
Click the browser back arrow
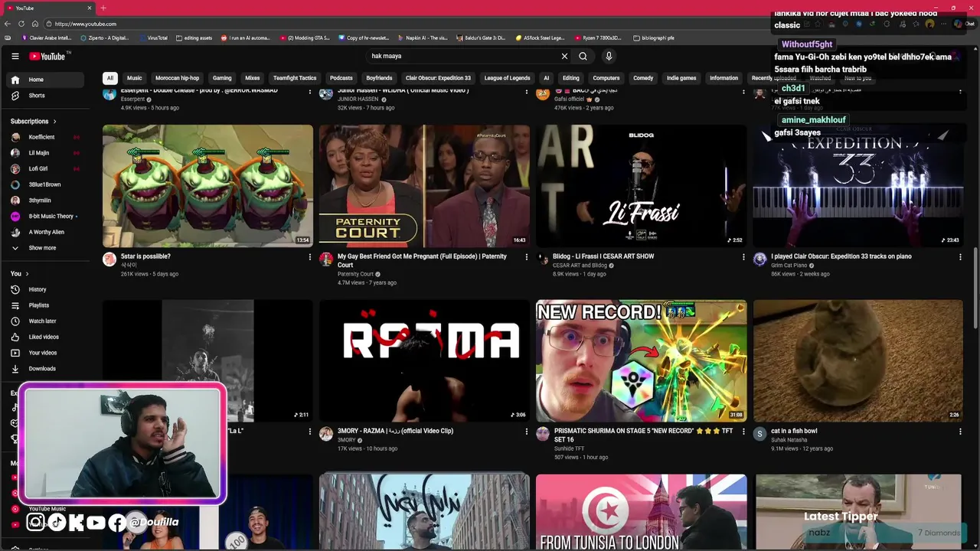pos(8,24)
